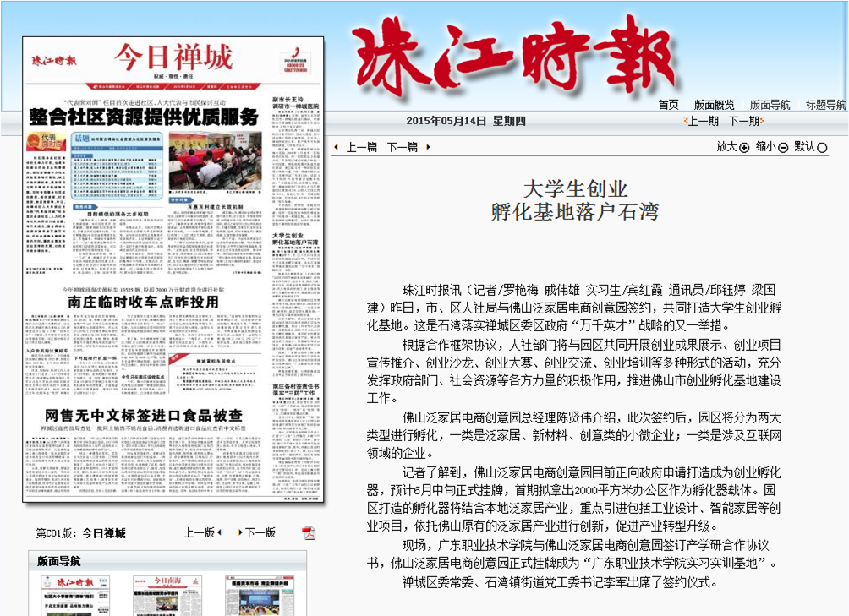Viewport: 849px width, 616px height.
Task: Click subheading 目前提供的服务大多短期 on newspaper page
Action: 118,214
